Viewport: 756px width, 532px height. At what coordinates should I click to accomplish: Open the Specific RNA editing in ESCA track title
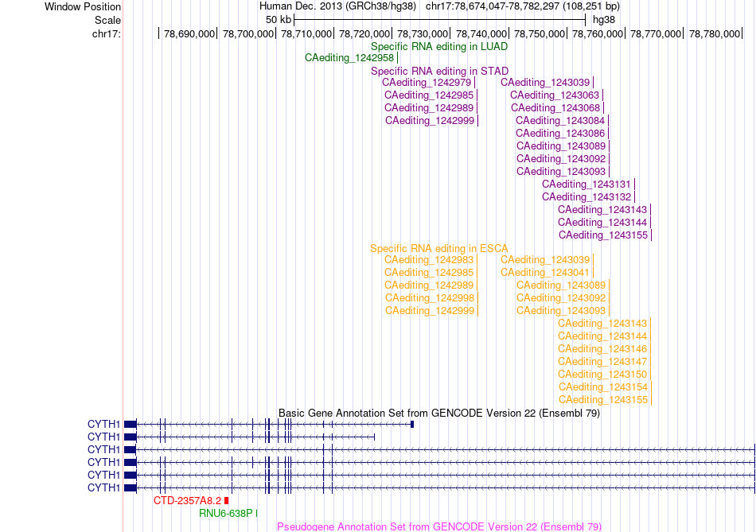[x=438, y=249]
